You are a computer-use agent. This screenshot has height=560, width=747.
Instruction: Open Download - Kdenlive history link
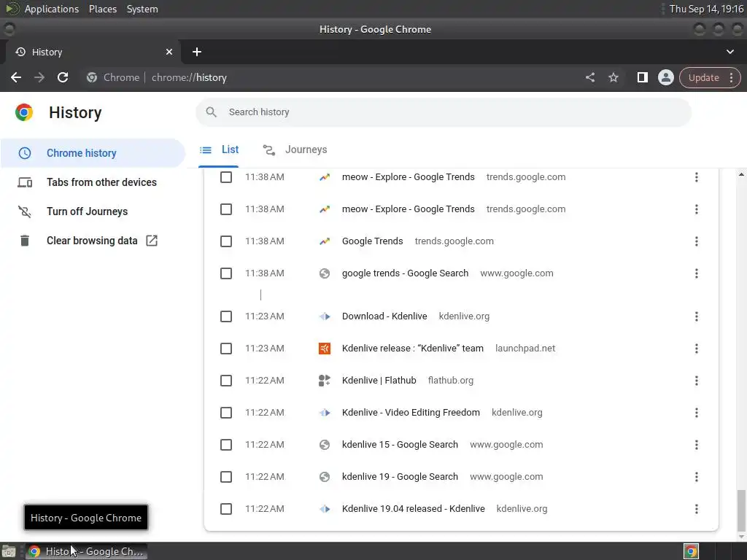[x=384, y=316]
